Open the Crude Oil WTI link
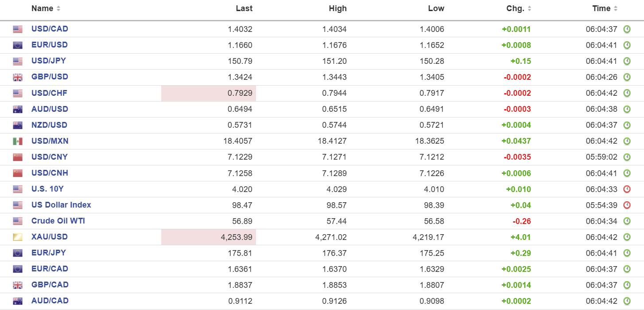Image resolution: width=644 pixels, height=310 pixels. click(58, 220)
